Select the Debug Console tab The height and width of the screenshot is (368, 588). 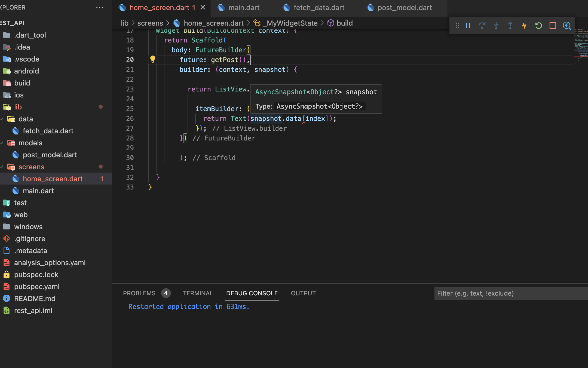point(252,293)
